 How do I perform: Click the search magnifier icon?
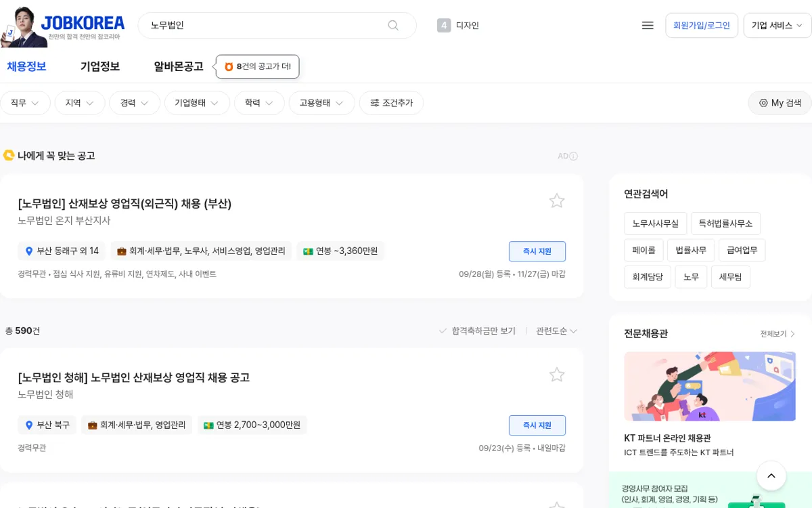click(x=393, y=25)
